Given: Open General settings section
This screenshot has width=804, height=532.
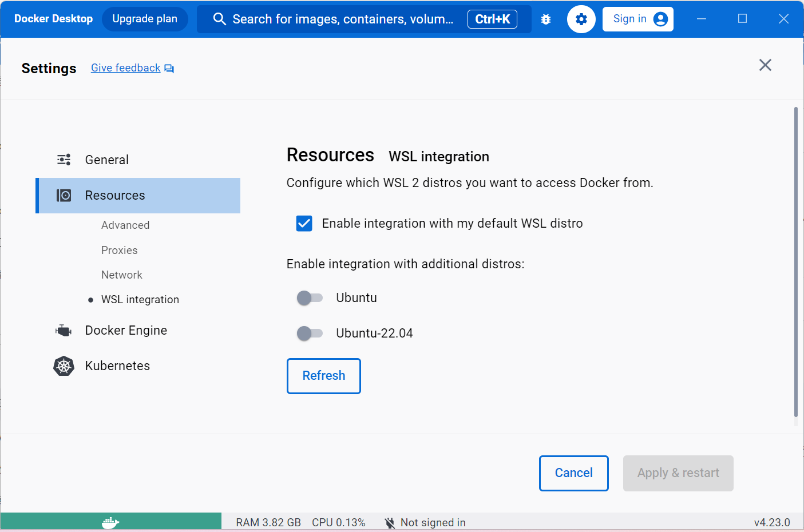Looking at the screenshot, I should (x=138, y=160).
